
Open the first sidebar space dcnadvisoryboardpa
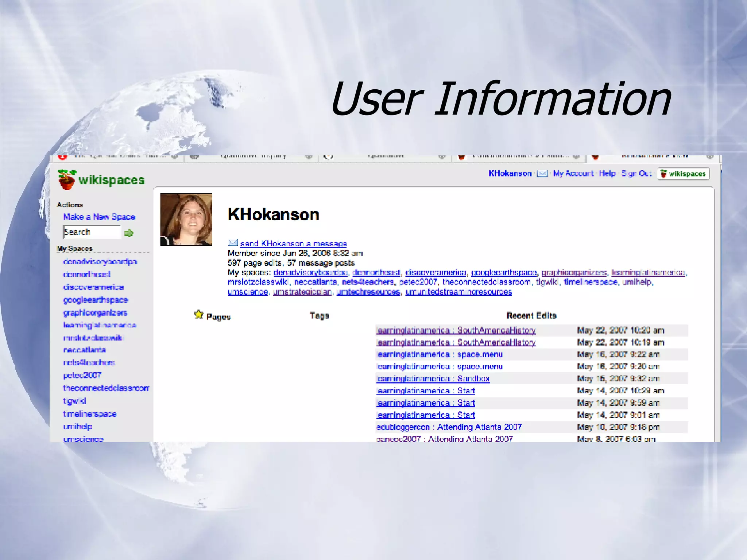100,261
